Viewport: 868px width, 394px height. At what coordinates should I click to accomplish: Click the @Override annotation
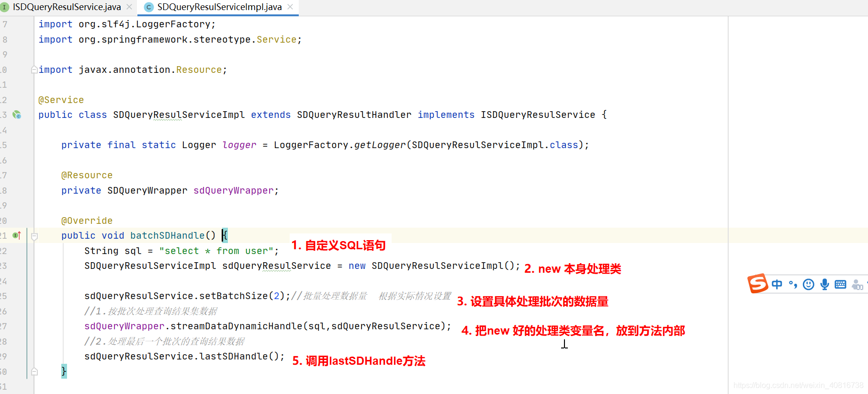[x=87, y=220]
